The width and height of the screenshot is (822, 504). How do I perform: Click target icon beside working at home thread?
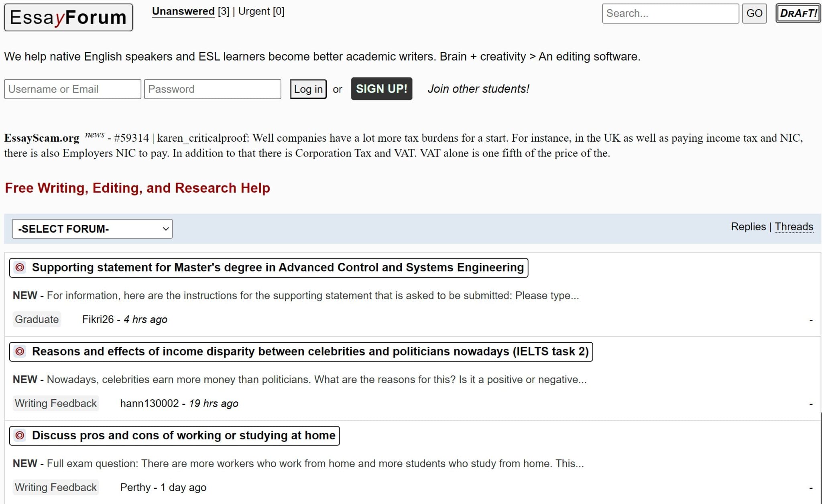[20, 435]
